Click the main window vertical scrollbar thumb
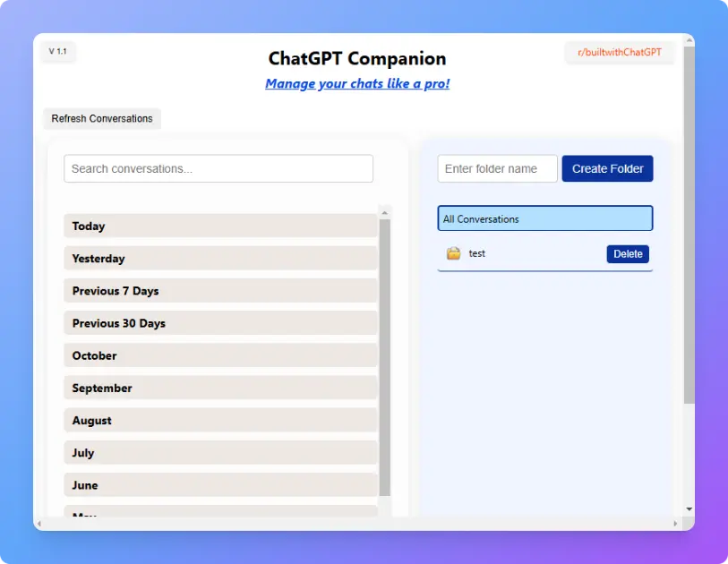728x564 pixels. click(689, 225)
